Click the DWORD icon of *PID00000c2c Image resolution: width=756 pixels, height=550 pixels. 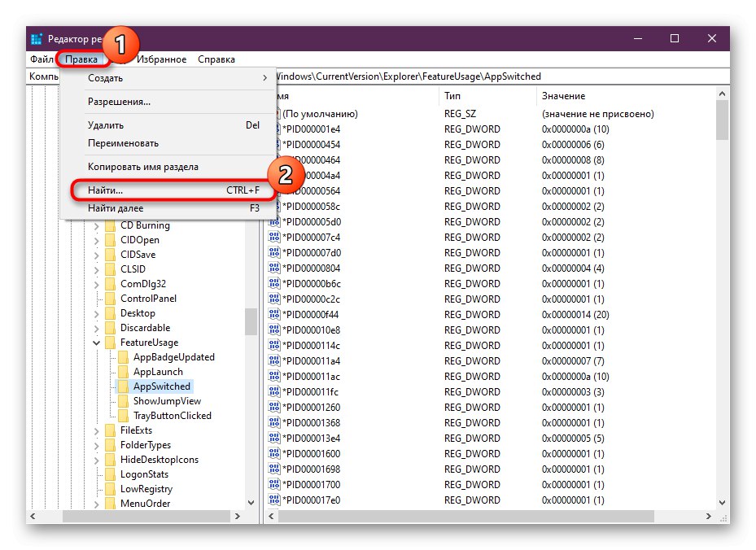(x=274, y=299)
